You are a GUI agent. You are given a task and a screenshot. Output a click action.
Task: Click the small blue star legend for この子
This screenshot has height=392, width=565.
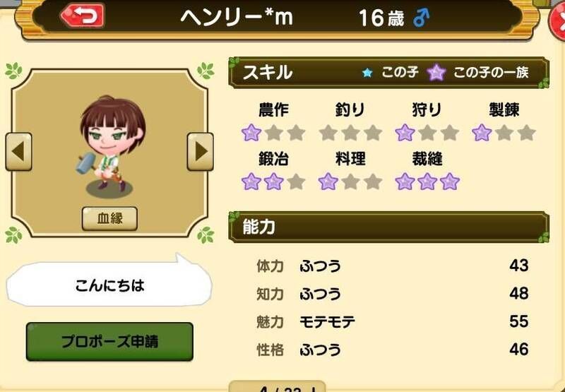coord(367,73)
